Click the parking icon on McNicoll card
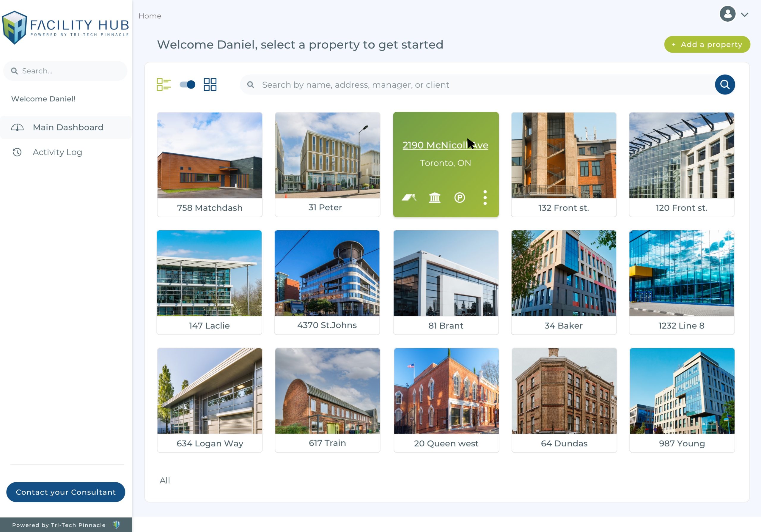This screenshot has height=532, width=761. click(459, 198)
